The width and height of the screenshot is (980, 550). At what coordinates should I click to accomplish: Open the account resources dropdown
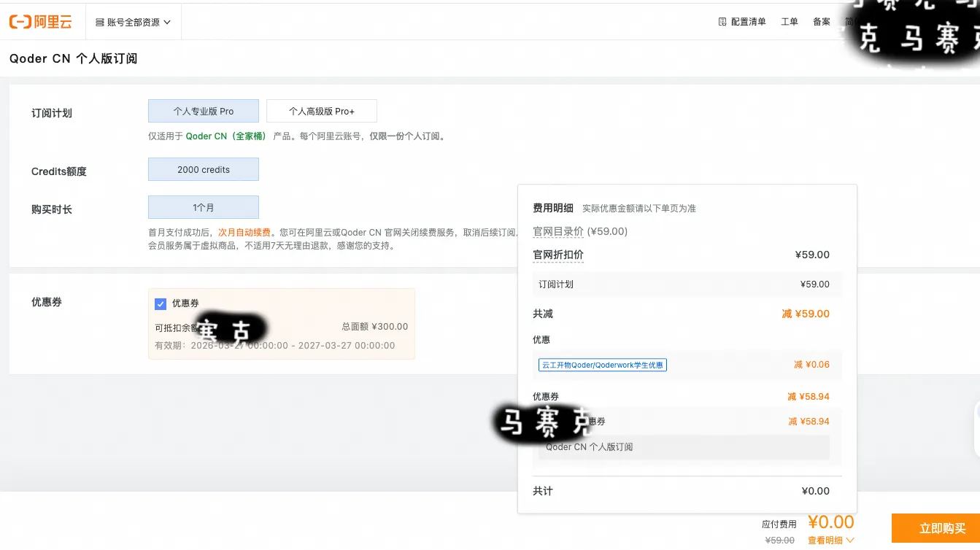[133, 22]
